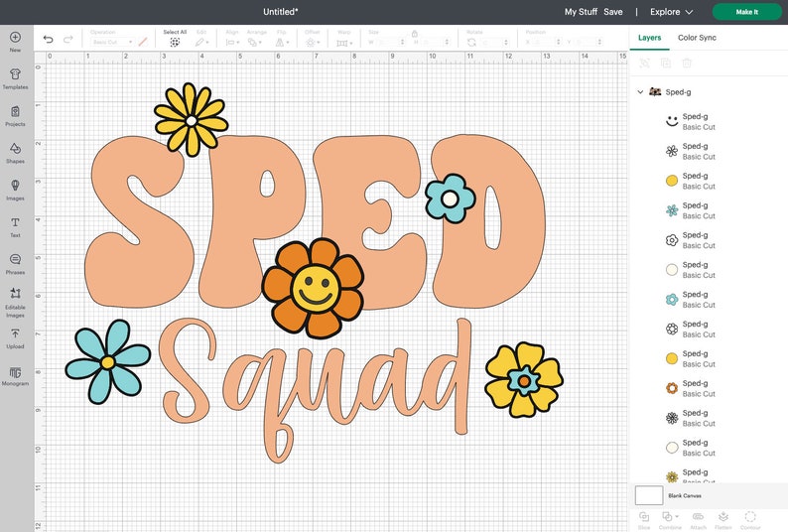Screen dimensions: 788x532
Task: Click the Make It button
Action: click(746, 12)
